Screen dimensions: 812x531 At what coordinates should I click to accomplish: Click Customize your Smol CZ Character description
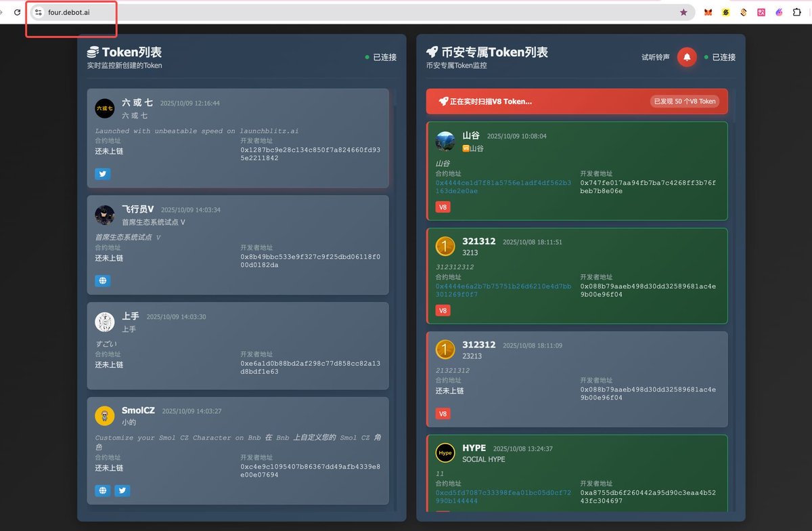click(238, 442)
